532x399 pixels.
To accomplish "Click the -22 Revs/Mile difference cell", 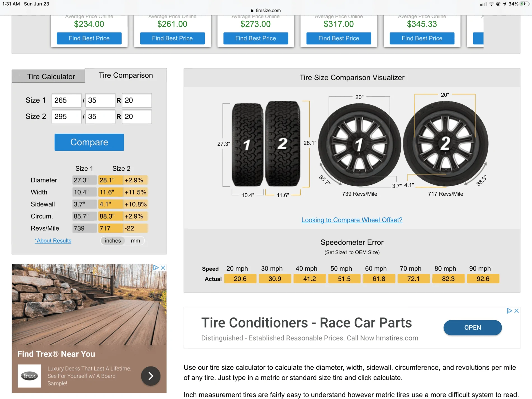I will [x=136, y=228].
